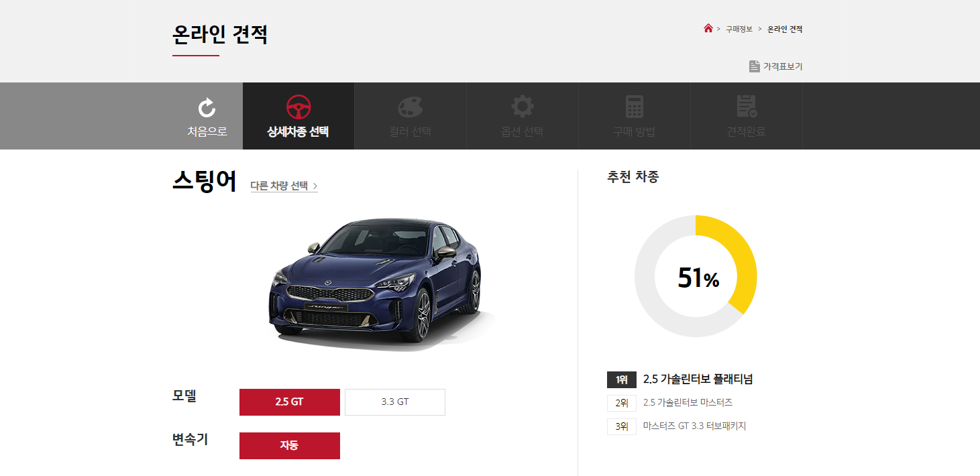
Task: Click the options gear icon
Action: [x=523, y=107]
